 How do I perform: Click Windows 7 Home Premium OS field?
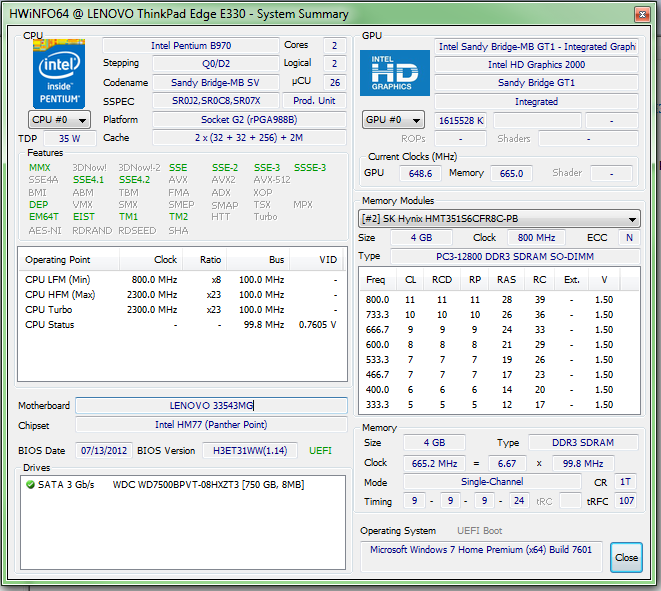481,556
